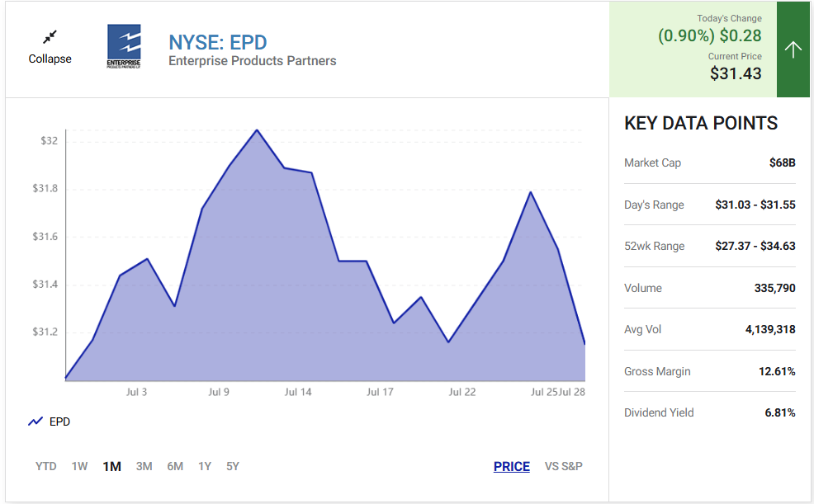Click the $31.4 y-axis label

tap(45, 285)
